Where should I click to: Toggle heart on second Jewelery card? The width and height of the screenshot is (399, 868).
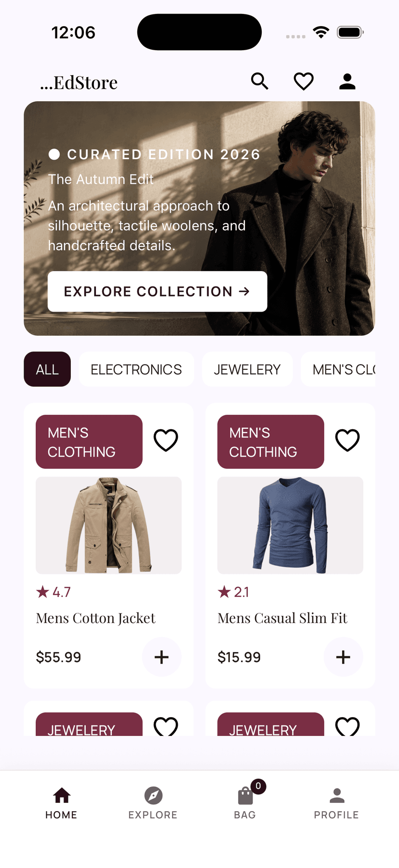[347, 726]
